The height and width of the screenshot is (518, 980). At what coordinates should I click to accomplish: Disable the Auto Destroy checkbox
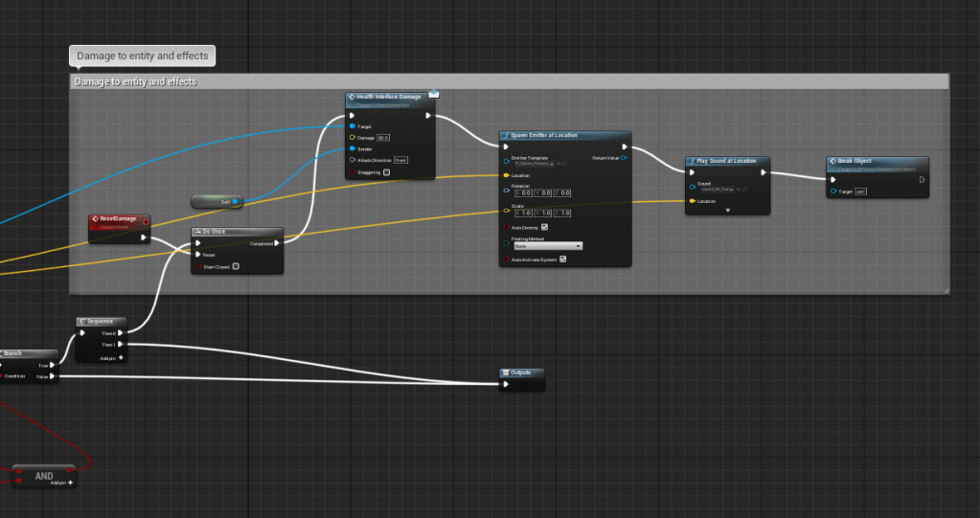coord(544,227)
